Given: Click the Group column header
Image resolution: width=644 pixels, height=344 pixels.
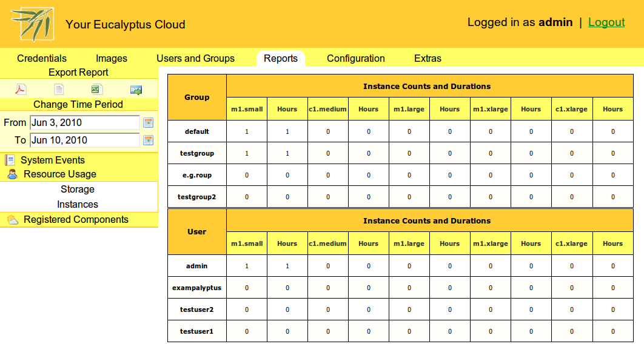Looking at the screenshot, I should tap(196, 97).
